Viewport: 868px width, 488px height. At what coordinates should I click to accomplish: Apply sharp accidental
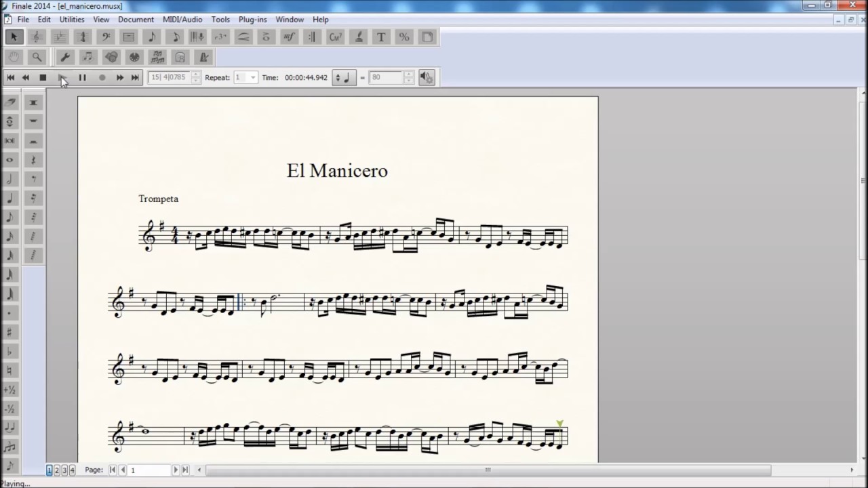click(x=10, y=333)
